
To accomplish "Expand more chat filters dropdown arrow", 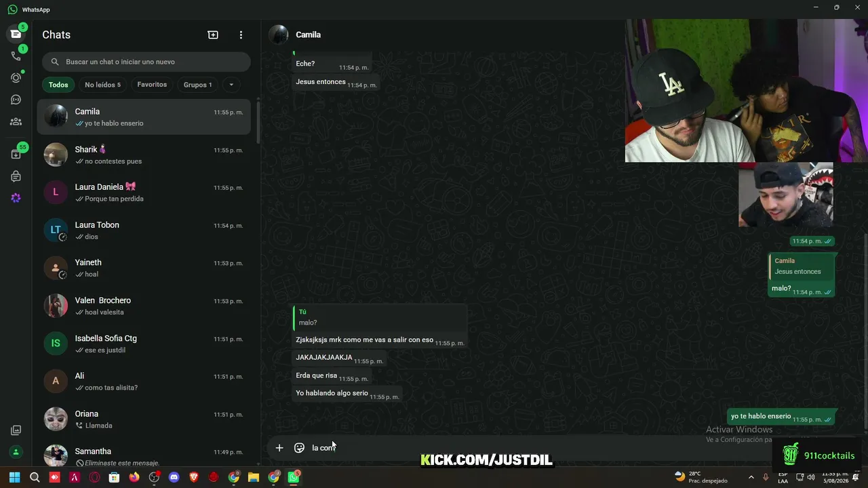I will click(x=231, y=85).
